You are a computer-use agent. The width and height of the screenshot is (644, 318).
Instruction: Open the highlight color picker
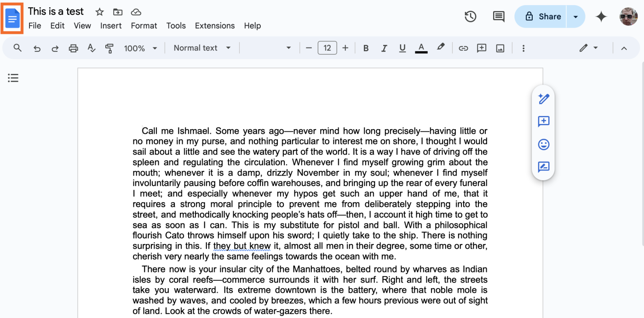click(441, 47)
